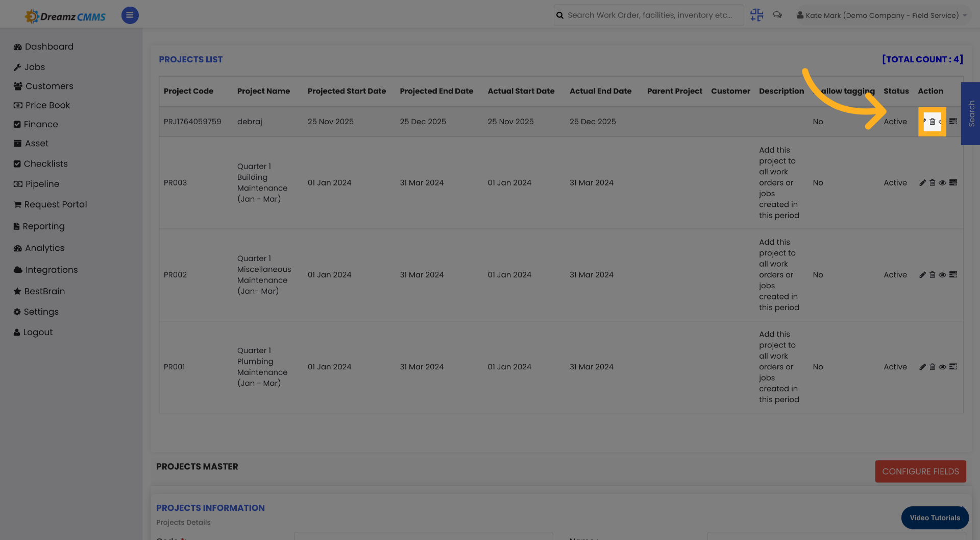Click the TOTAL COUNT : 4 label

click(922, 59)
